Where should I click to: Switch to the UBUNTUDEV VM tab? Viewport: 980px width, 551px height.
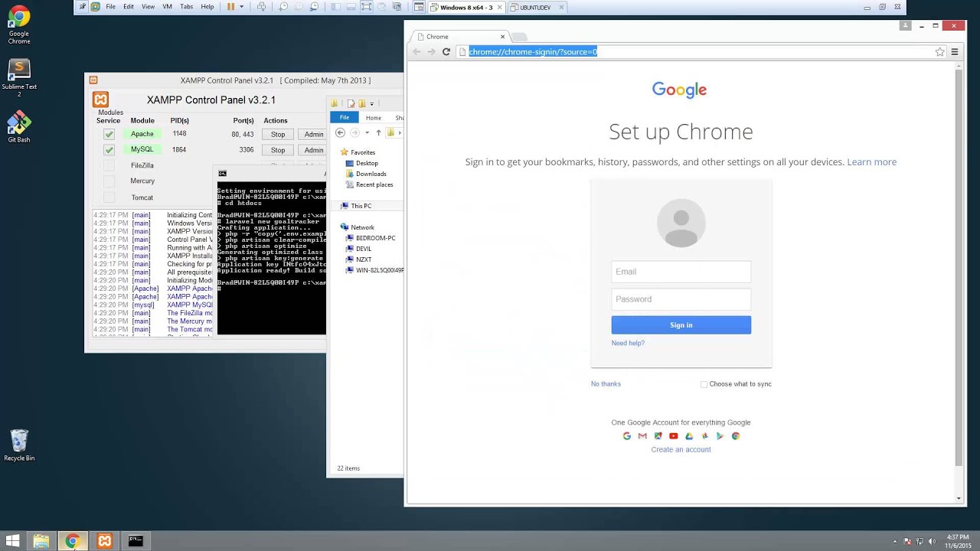[x=535, y=8]
